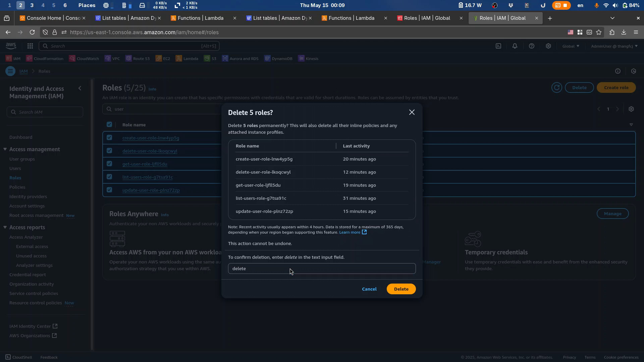The height and width of the screenshot is (362, 644).
Task: Collapse the Access management section
Action: [x=5, y=149]
